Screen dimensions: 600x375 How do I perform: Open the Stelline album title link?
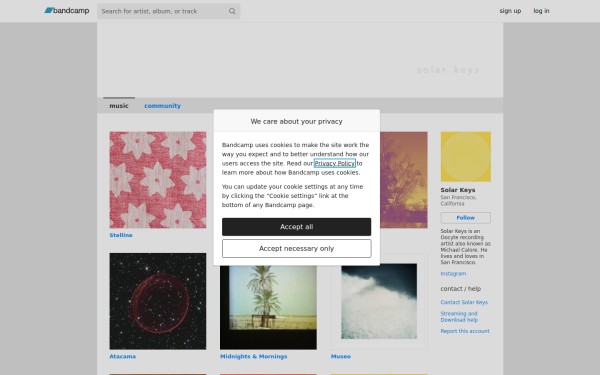pos(121,235)
